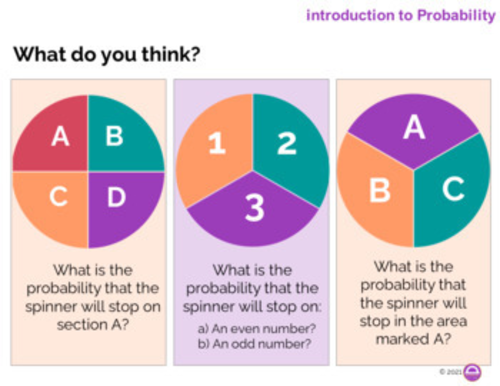Select purple section A of third spinner
The height and width of the screenshot is (386, 500).
click(413, 130)
